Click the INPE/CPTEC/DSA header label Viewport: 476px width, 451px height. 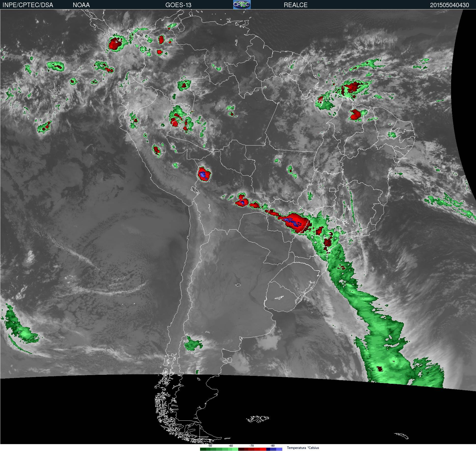pos(28,5)
